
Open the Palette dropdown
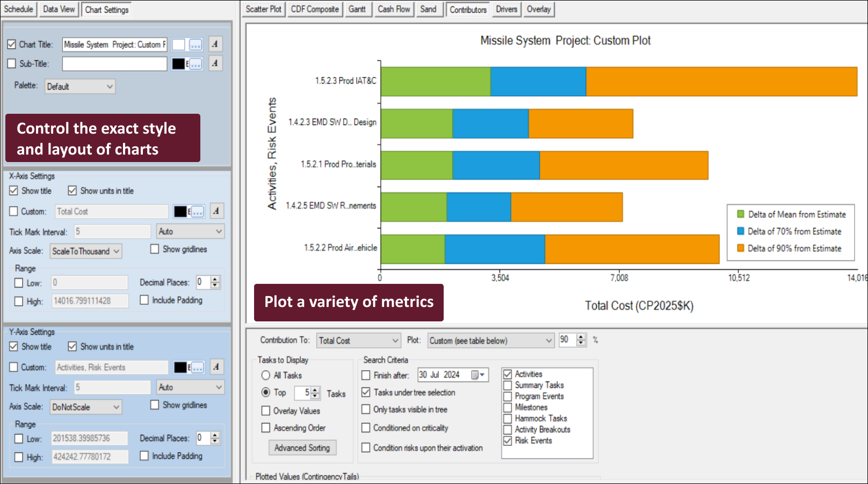tap(79, 86)
